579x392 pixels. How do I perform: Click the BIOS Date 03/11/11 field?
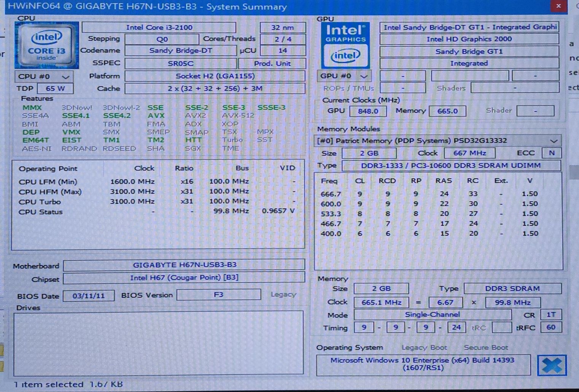pos(89,296)
